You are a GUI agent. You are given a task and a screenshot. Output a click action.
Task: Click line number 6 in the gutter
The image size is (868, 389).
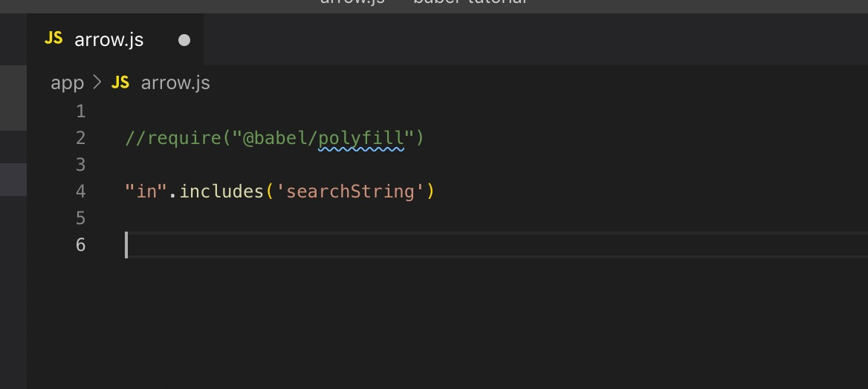[x=80, y=244]
